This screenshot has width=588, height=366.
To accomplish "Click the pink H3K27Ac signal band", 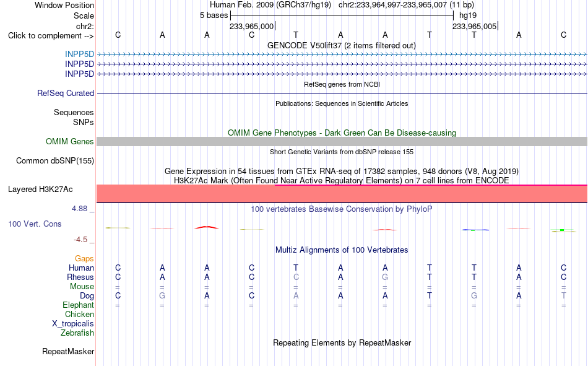I will [342, 194].
